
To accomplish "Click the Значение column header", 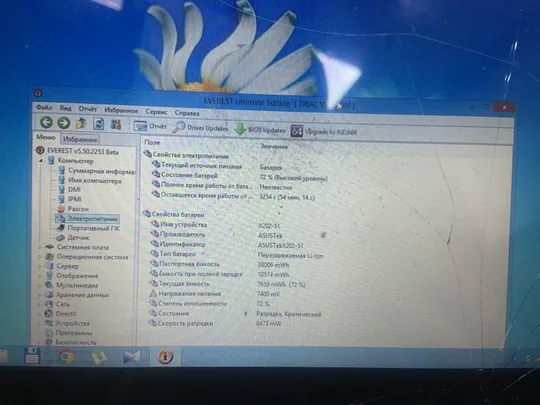I will (274, 146).
